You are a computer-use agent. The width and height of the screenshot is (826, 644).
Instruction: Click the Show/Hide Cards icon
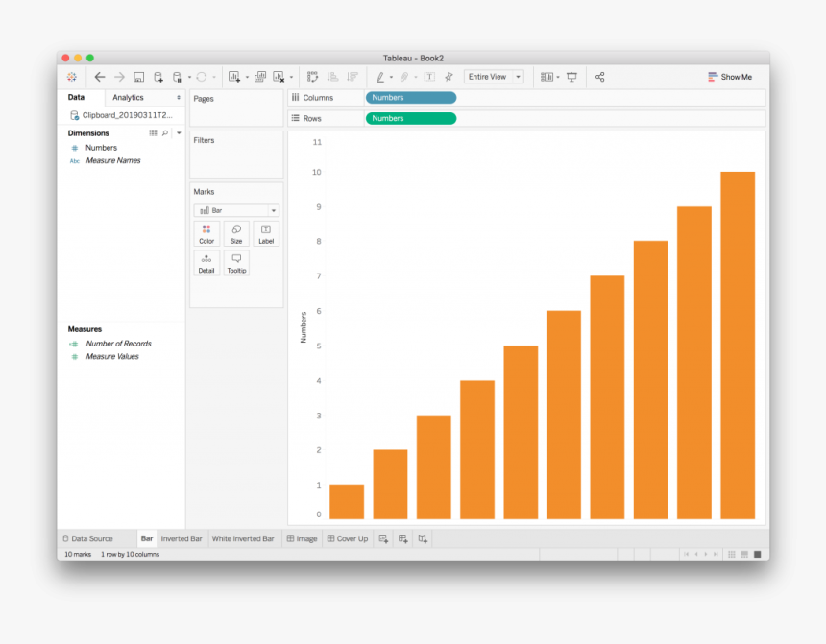tap(547, 77)
